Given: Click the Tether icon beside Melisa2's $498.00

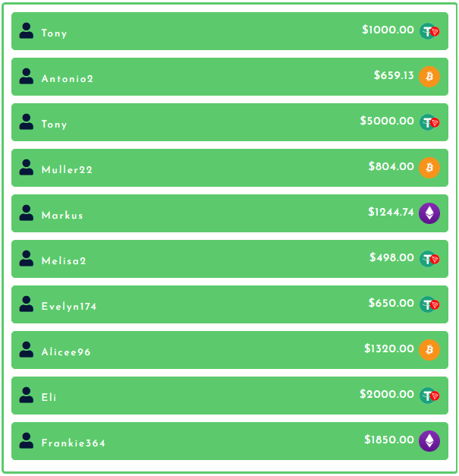Looking at the screenshot, I should (x=429, y=259).
